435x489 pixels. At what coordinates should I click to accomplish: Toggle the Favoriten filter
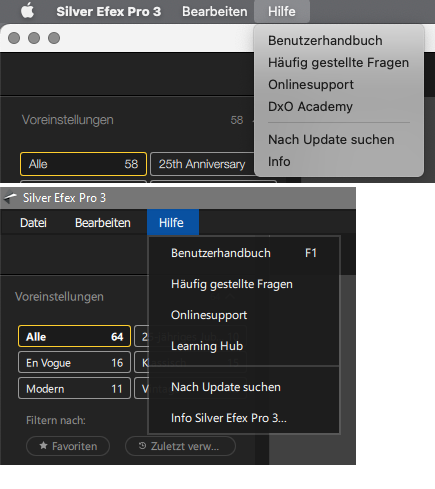point(68,446)
